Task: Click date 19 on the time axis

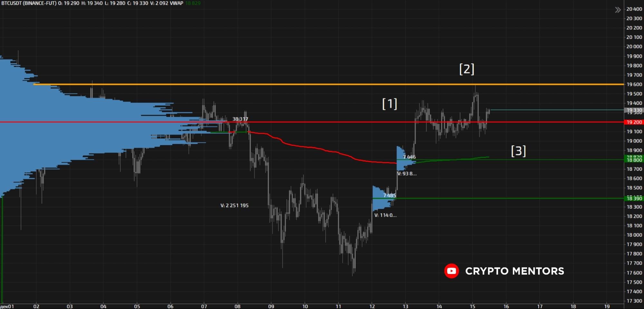Action: tap(607, 306)
